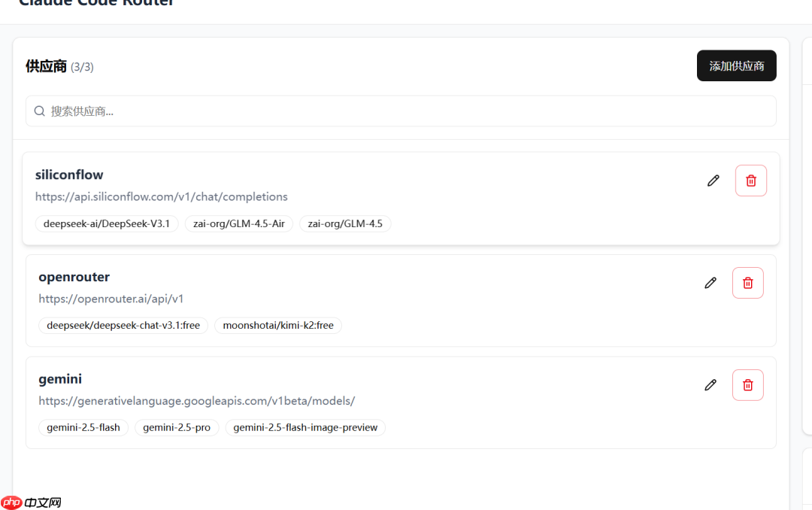Edit the siliconflow provider using pencil icon

713,180
